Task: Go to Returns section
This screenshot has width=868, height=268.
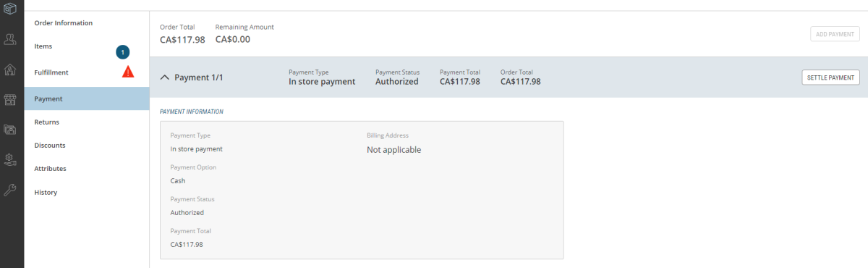Action: (x=47, y=122)
